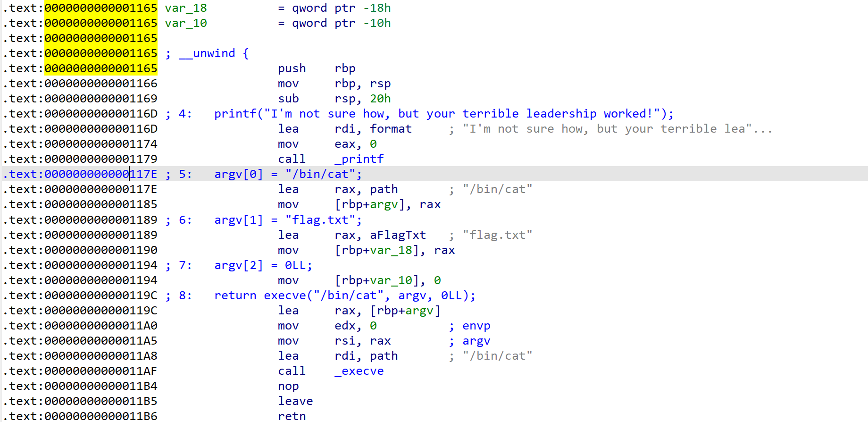Select the var_18 variable definition name
868x422 pixels.
point(186,8)
